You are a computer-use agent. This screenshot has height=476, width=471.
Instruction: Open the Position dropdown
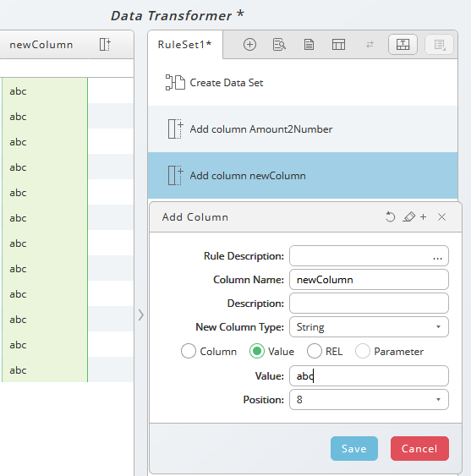click(369, 400)
